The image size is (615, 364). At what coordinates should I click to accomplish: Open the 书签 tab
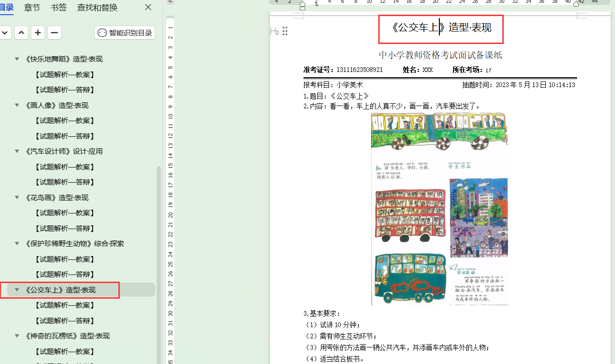59,8
